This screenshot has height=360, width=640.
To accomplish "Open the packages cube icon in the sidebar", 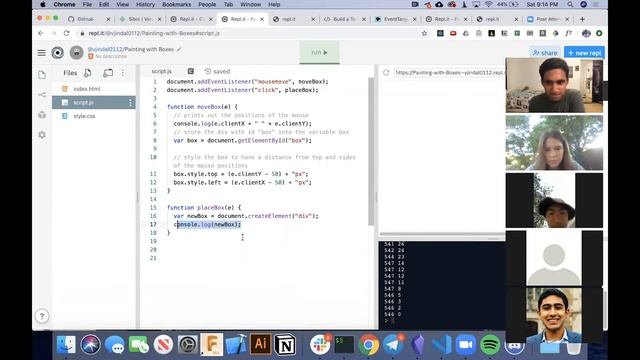I will pyautogui.click(x=42, y=115).
